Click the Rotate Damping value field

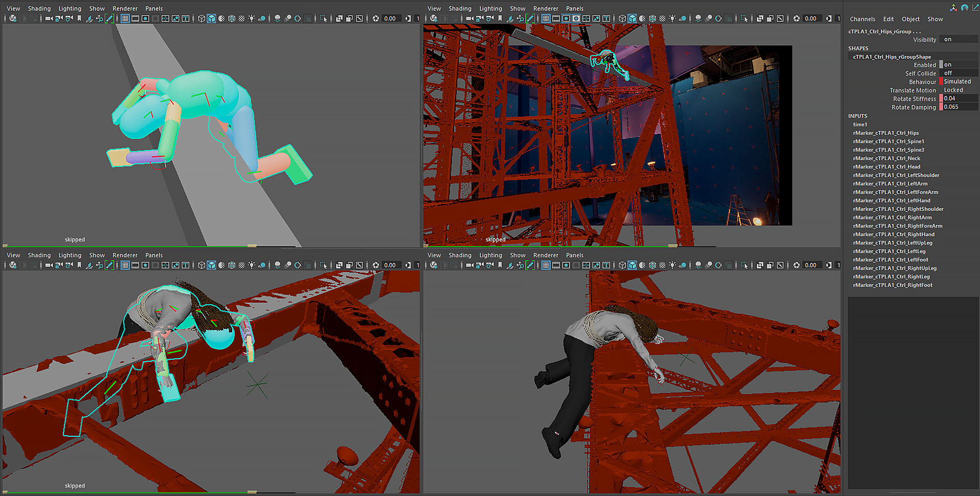(959, 107)
